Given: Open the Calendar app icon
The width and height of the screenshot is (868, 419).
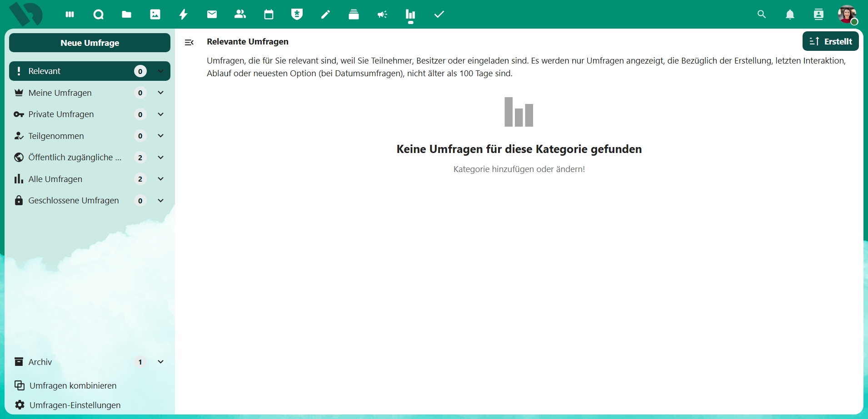Looking at the screenshot, I should point(269,15).
